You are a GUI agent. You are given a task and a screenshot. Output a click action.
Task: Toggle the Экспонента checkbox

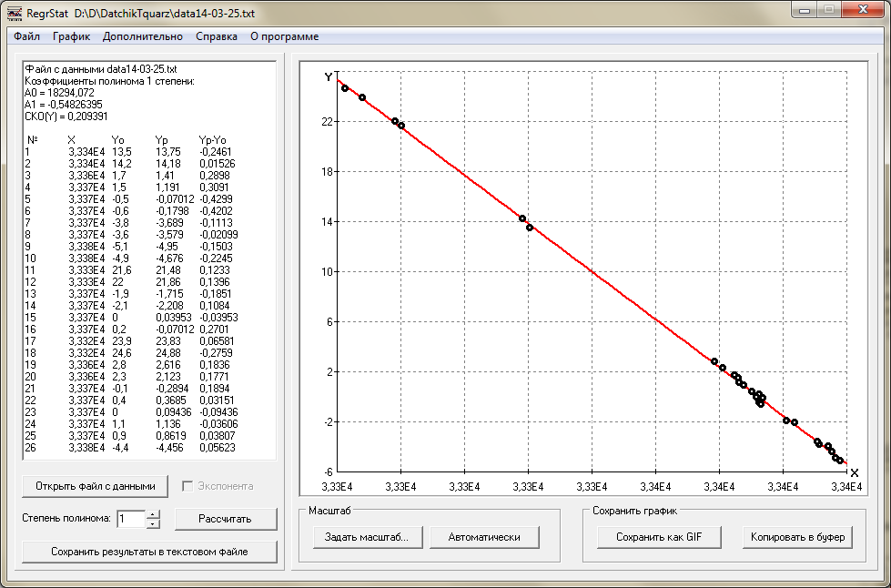(187, 486)
